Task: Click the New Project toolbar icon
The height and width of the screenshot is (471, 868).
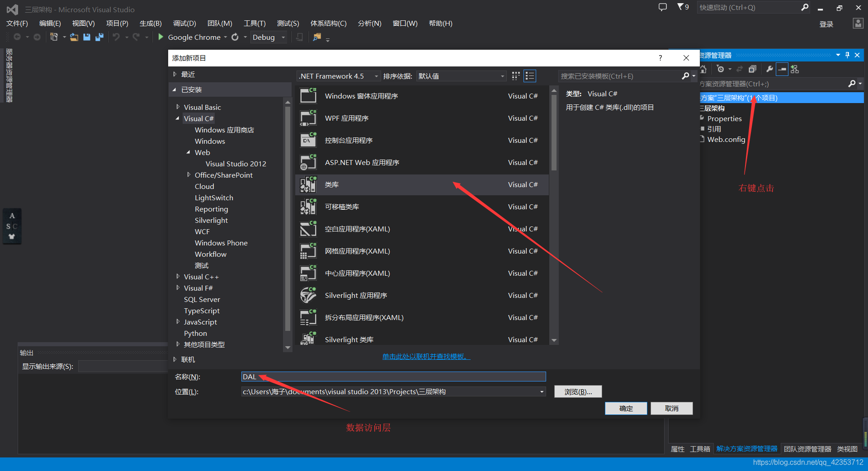Action: (x=54, y=37)
